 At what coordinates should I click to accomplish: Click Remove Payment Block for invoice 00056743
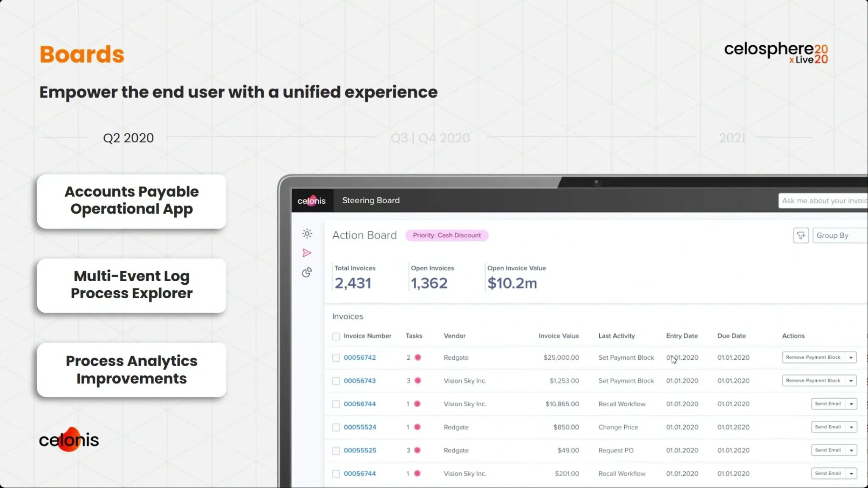point(813,381)
